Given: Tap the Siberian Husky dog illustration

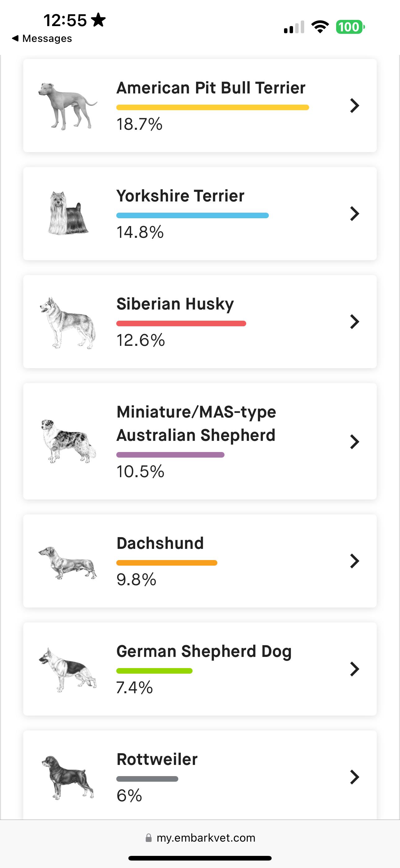Looking at the screenshot, I should tap(68, 322).
